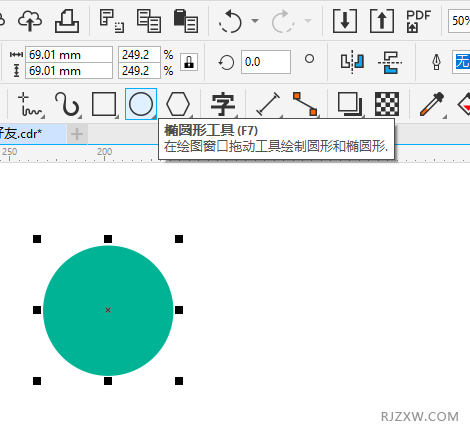Open the zoom level dropdown
This screenshot has width=470, height=430.
click(x=459, y=21)
